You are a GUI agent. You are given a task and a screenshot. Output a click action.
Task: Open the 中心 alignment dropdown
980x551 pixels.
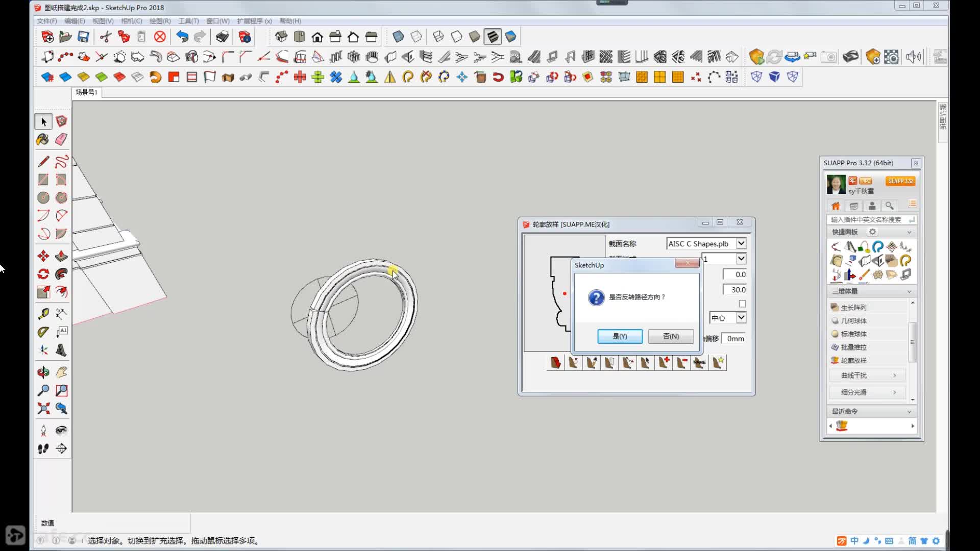click(741, 317)
